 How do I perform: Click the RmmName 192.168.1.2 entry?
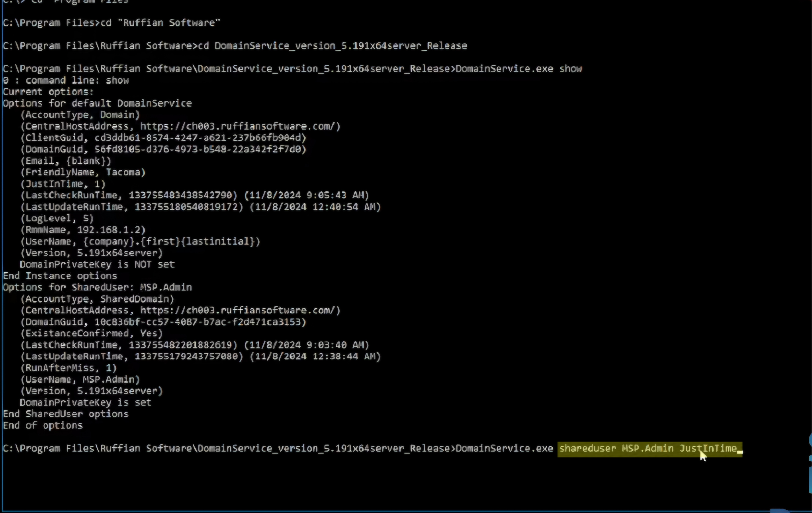point(83,230)
